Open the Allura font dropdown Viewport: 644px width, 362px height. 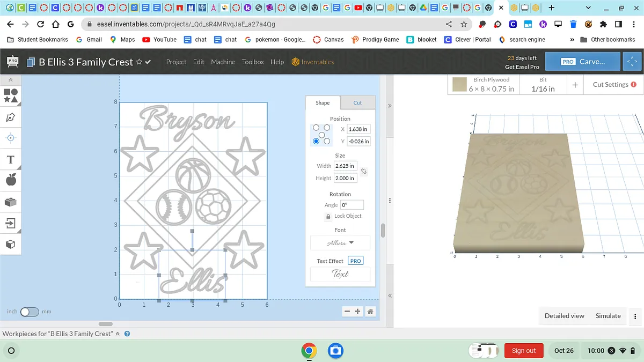tap(340, 243)
